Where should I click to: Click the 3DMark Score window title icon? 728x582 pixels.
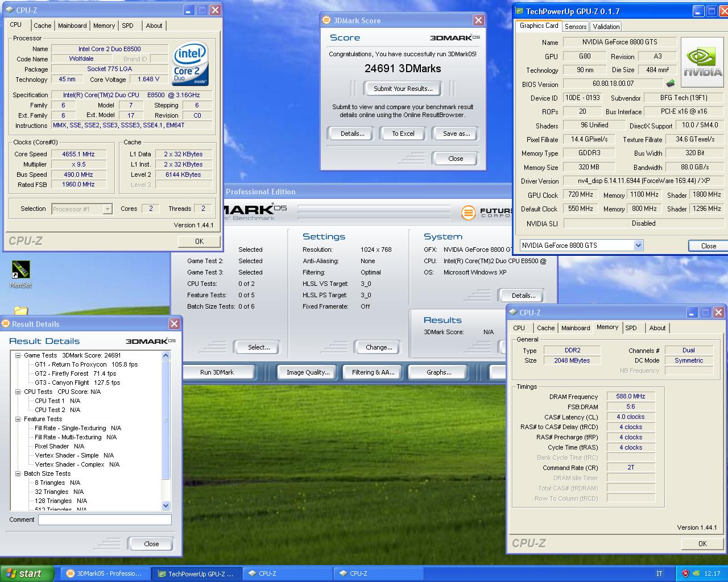(326, 20)
